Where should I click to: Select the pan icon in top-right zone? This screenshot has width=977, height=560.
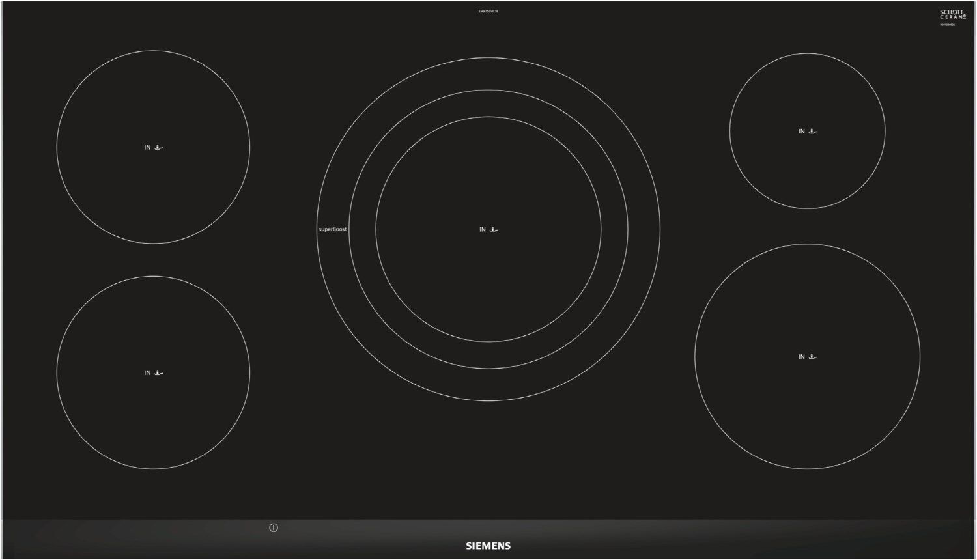tap(812, 131)
